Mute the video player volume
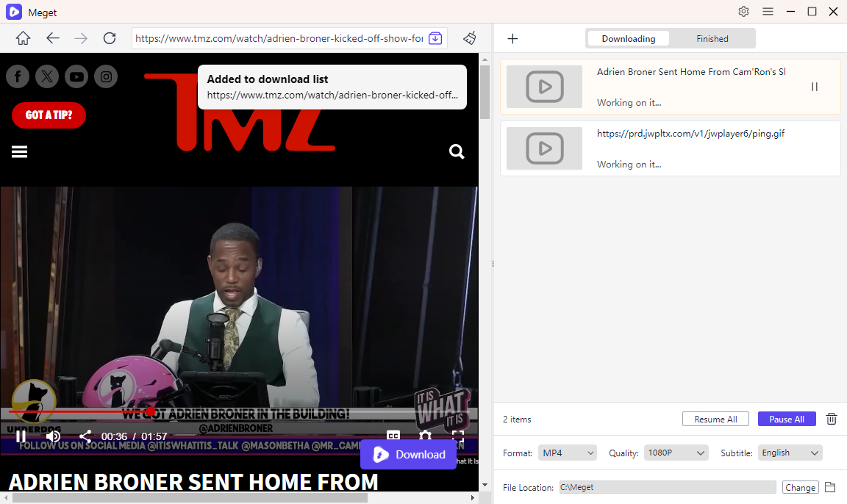This screenshot has width=847, height=504. 53,436
